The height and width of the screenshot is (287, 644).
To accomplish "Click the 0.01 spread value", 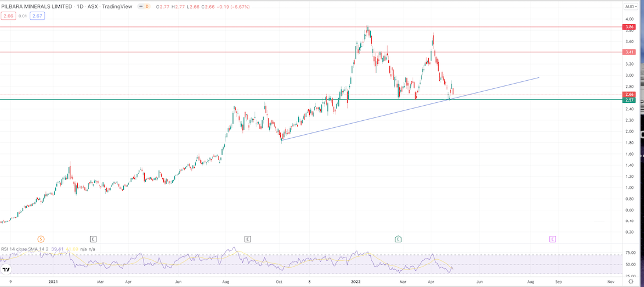I will [x=22, y=16].
